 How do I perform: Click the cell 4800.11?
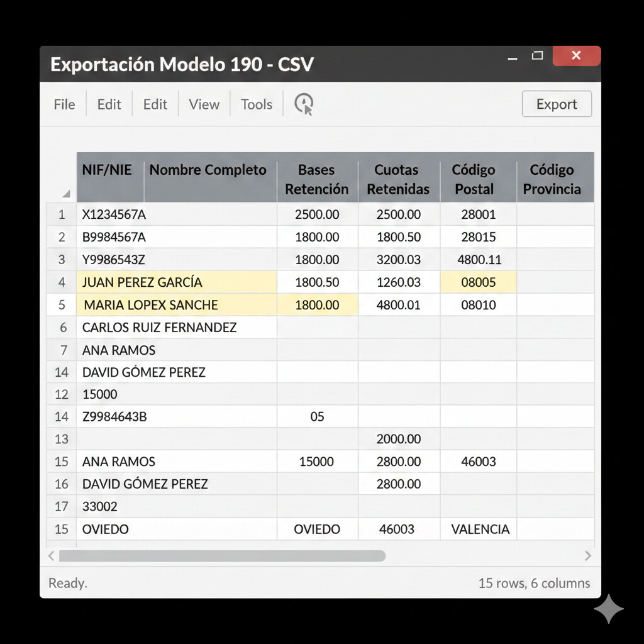point(478,260)
